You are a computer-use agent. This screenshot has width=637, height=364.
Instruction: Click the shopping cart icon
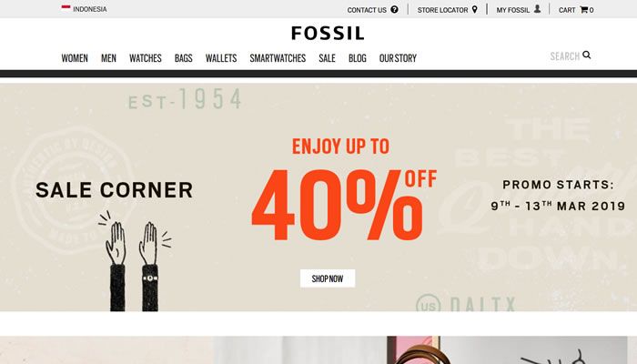pyautogui.click(x=584, y=10)
